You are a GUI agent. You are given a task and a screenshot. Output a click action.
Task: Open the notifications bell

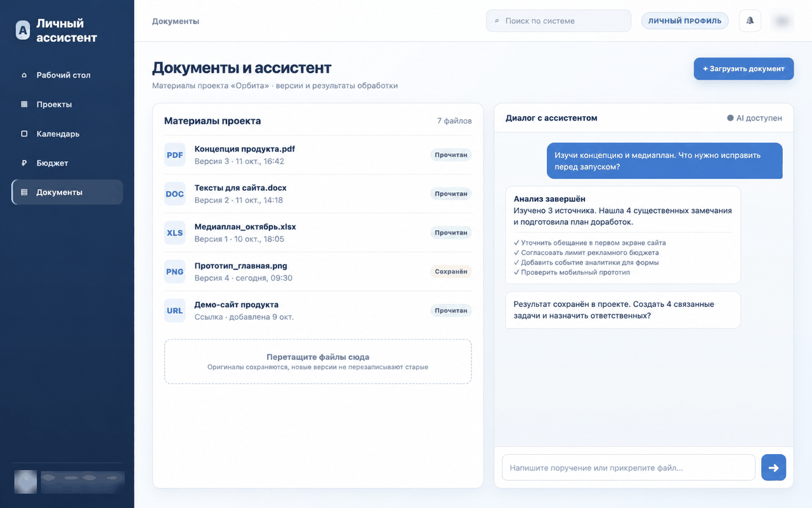pos(750,21)
